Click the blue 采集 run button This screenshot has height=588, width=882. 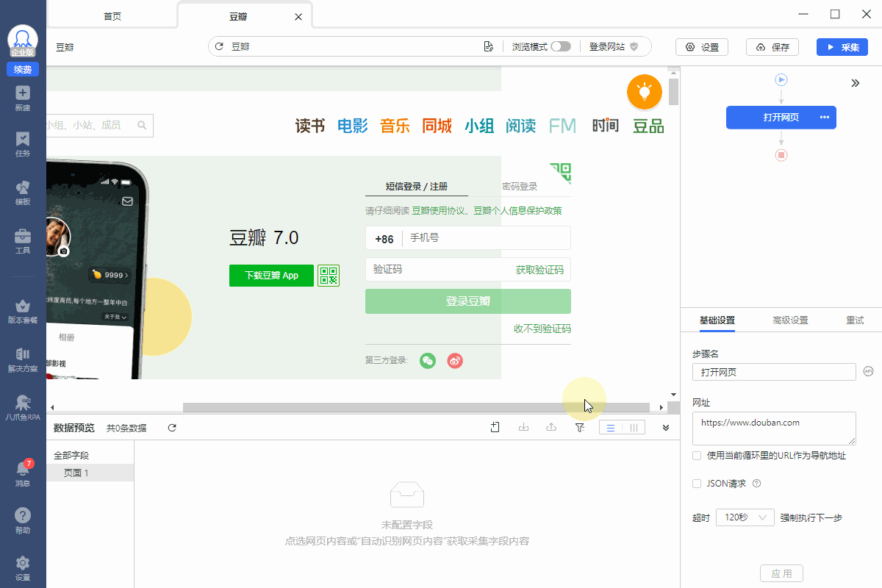[842, 47]
